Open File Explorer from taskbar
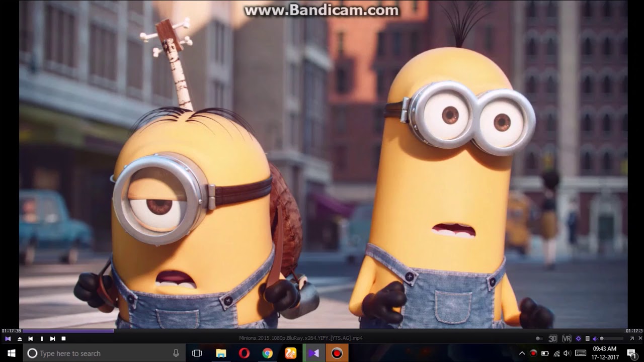This screenshot has width=644, height=362. [x=221, y=353]
